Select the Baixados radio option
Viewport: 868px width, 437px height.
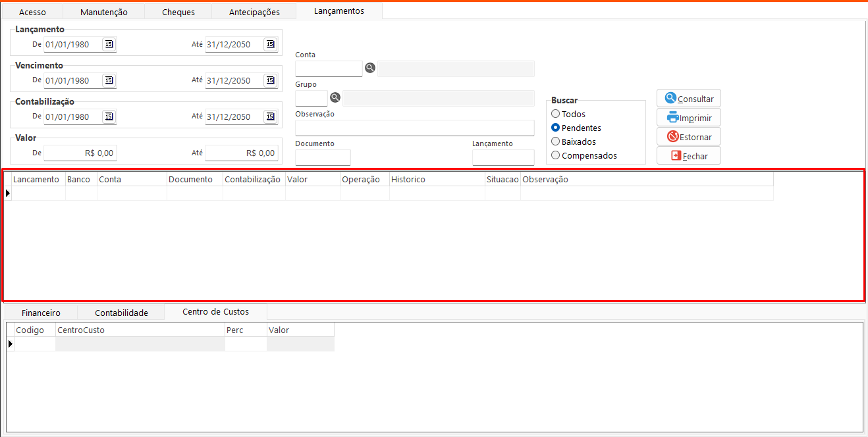point(556,141)
